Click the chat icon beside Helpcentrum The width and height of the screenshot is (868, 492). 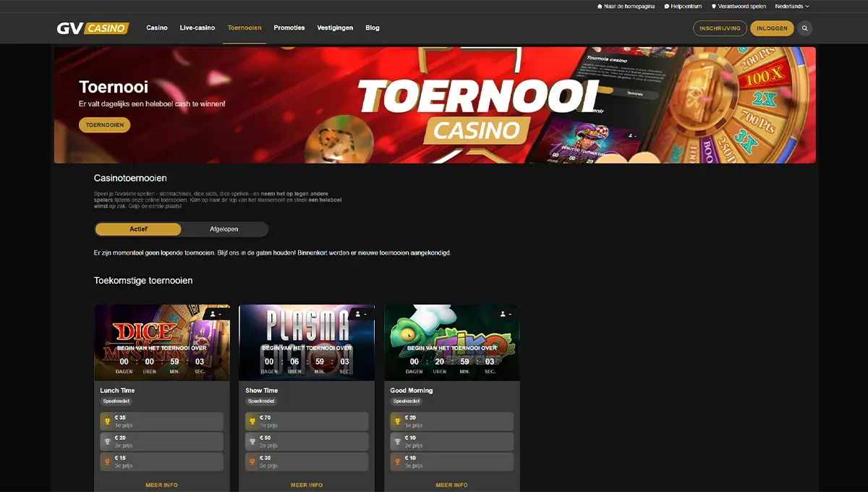click(667, 6)
